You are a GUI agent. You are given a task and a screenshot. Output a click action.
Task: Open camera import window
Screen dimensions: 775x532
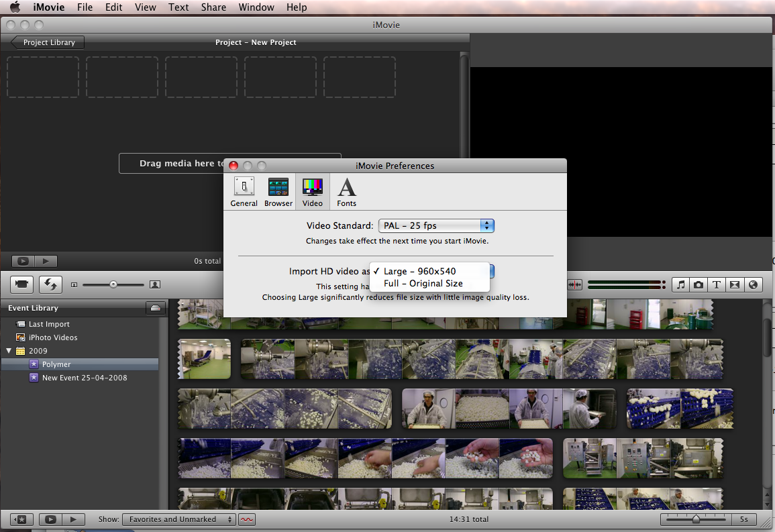point(21,284)
